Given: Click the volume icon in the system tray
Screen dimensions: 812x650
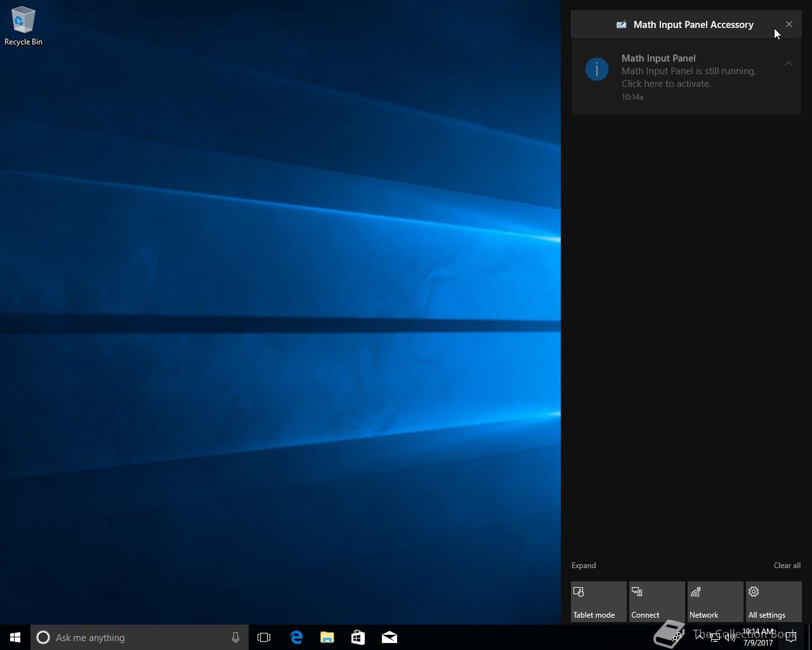Looking at the screenshot, I should [730, 637].
